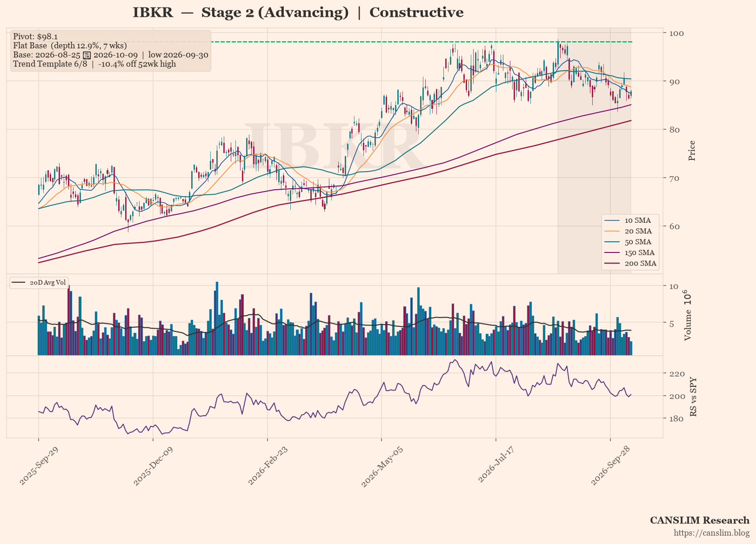Select the 'Pivot: $98.1' annotation line
Image resolution: width=756 pixels, height=544 pixels.
[35, 36]
